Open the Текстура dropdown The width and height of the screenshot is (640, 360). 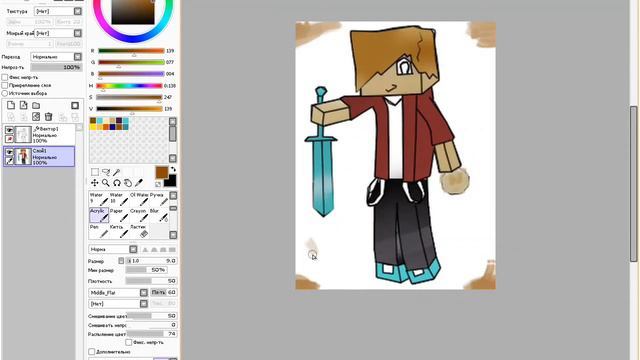tap(58, 11)
